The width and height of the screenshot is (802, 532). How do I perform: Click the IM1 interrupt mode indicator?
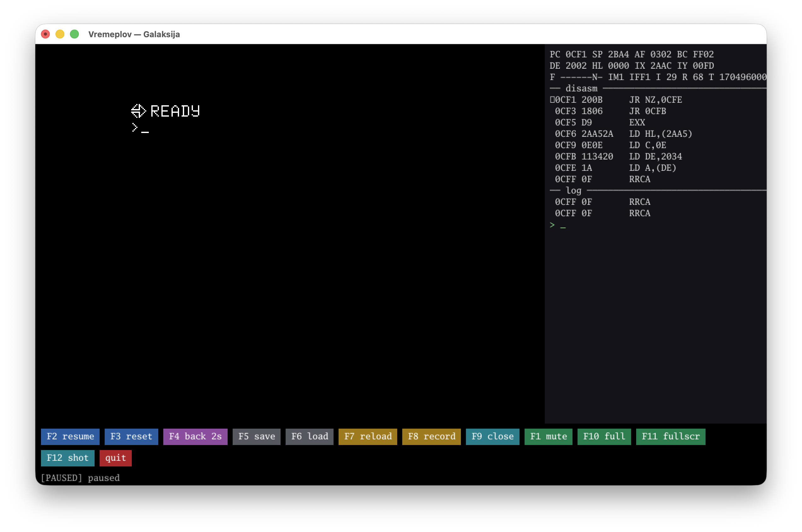616,77
